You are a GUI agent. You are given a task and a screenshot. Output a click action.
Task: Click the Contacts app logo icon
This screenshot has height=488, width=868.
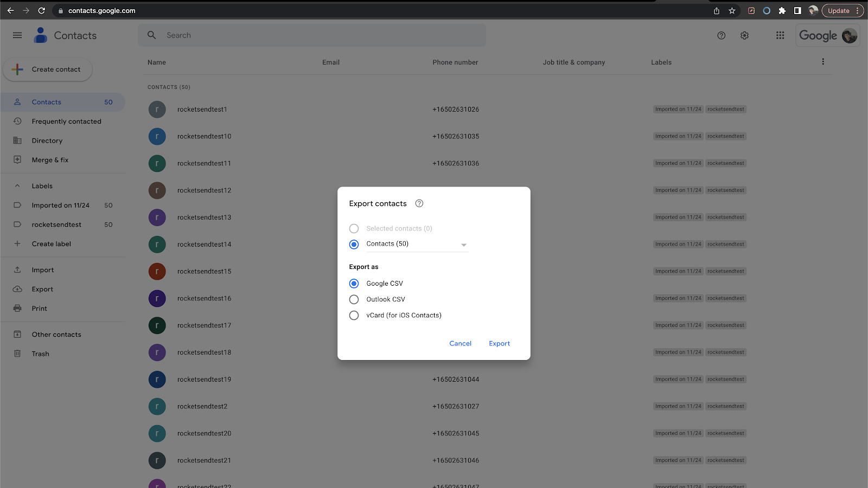pos(40,35)
